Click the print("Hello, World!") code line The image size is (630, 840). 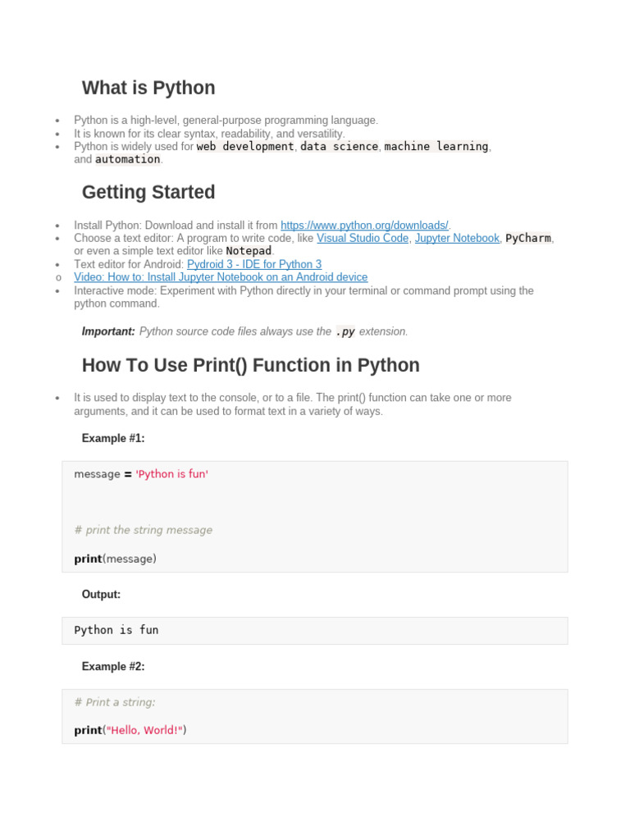tap(130, 730)
